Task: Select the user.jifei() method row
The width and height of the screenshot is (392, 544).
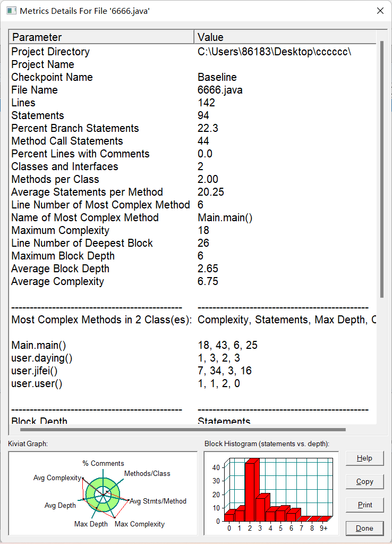Action: point(193,371)
